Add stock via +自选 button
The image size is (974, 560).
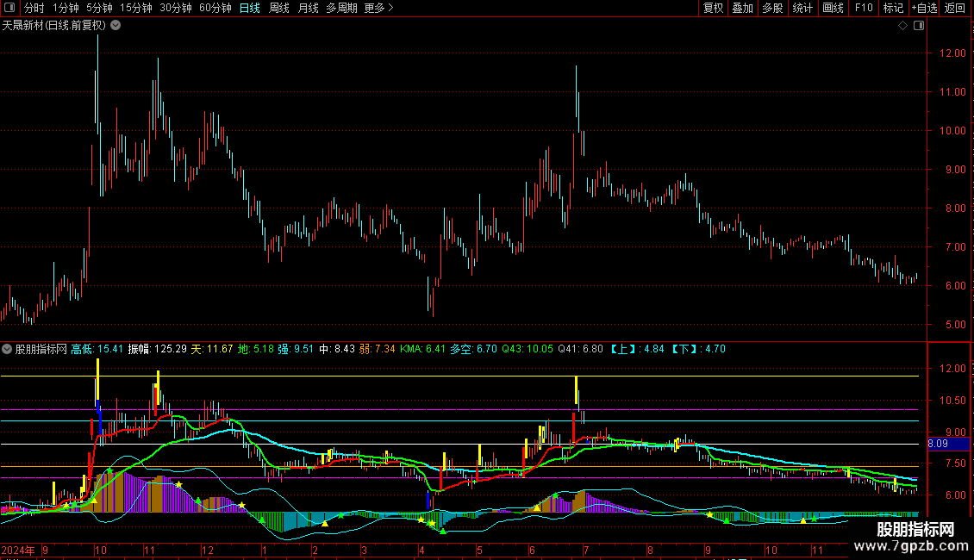[x=923, y=8]
